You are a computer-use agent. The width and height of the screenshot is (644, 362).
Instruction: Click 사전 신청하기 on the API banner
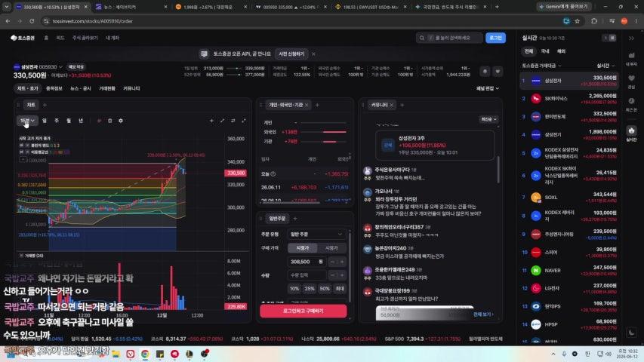pos(291,54)
